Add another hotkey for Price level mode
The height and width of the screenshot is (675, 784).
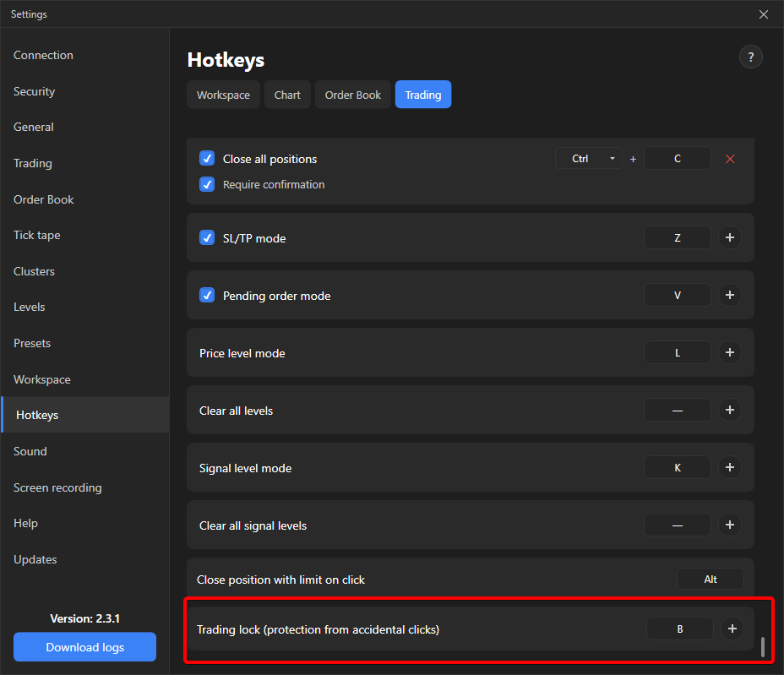click(x=730, y=352)
